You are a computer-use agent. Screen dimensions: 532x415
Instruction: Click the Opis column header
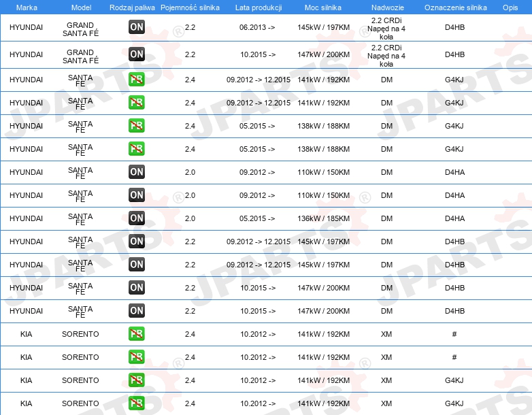(x=510, y=7)
